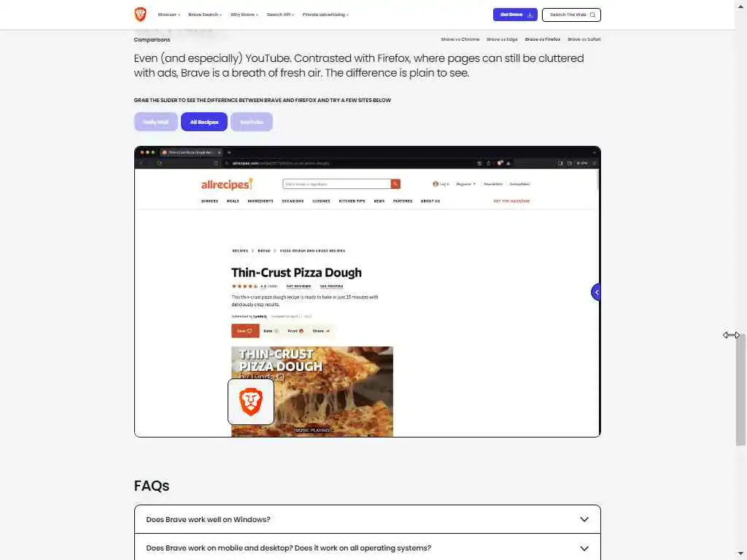Click the Brave lion badge on the screenshot

pyautogui.click(x=251, y=402)
